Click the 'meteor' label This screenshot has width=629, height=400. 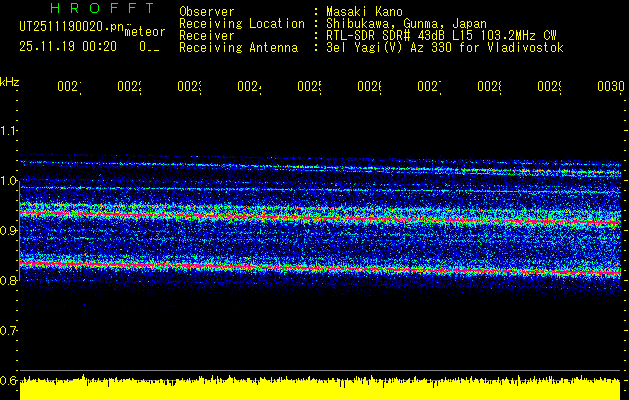[x=145, y=32]
